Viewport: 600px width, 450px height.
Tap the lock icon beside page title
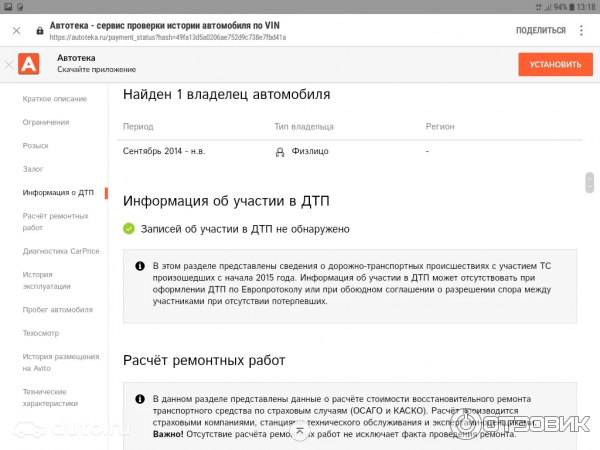pos(38,31)
